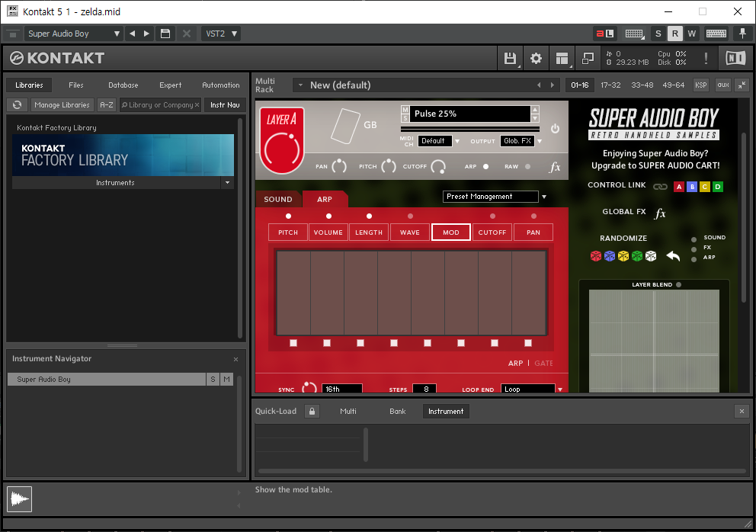The width and height of the screenshot is (756, 532).
Task: Go to next host preset arrow
Action: click(146, 34)
